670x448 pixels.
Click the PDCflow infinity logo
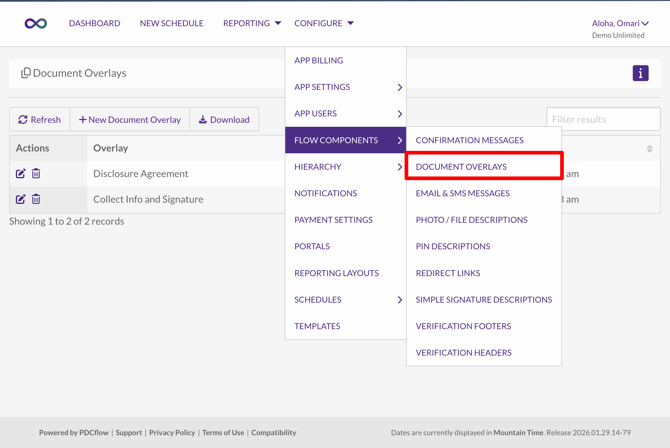[36, 23]
